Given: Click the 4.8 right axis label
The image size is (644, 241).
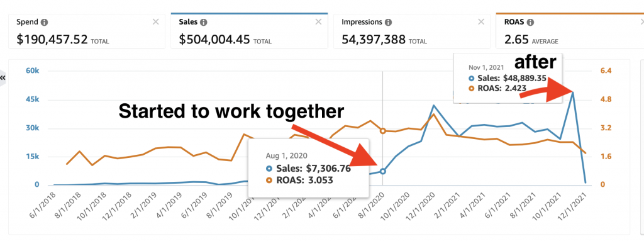Looking at the screenshot, I should (x=606, y=99).
